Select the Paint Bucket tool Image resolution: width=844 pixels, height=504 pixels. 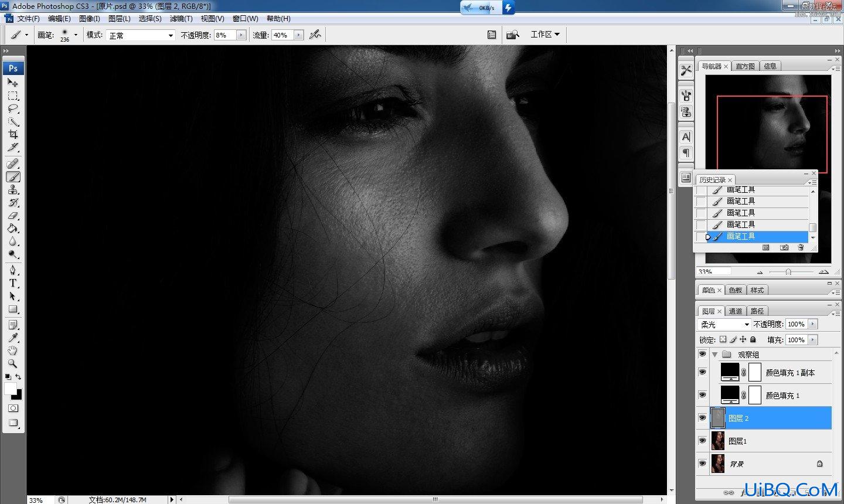click(x=13, y=228)
